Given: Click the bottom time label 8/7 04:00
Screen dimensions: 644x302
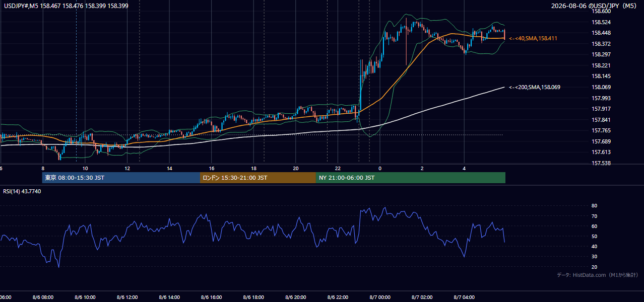Looking at the screenshot, I should pyautogui.click(x=464, y=297).
